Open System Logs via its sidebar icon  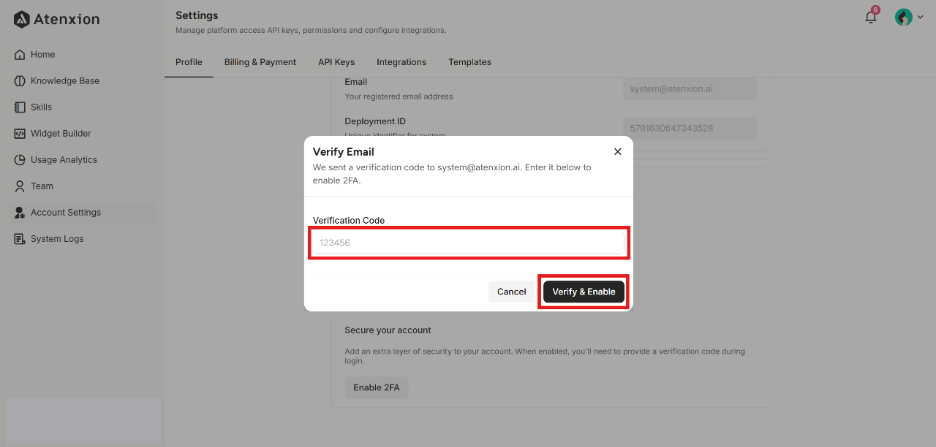click(19, 239)
